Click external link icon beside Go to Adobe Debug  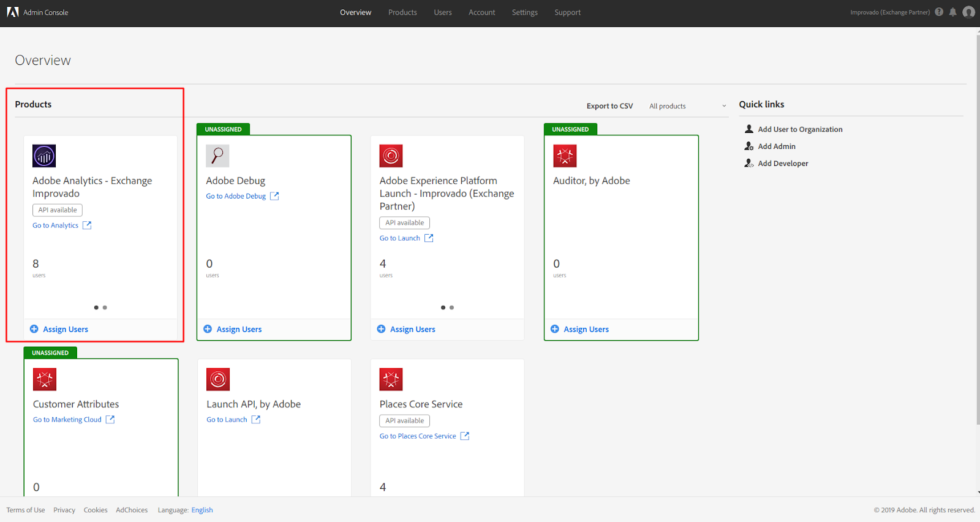tap(274, 196)
